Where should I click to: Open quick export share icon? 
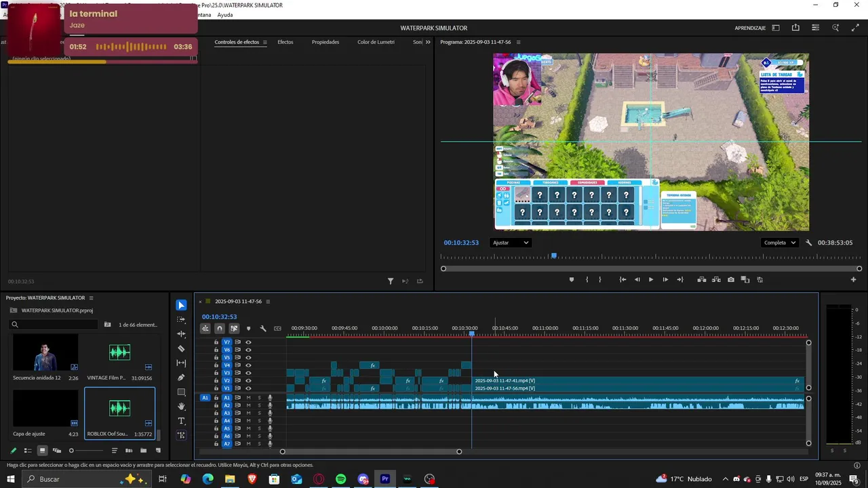tap(795, 28)
